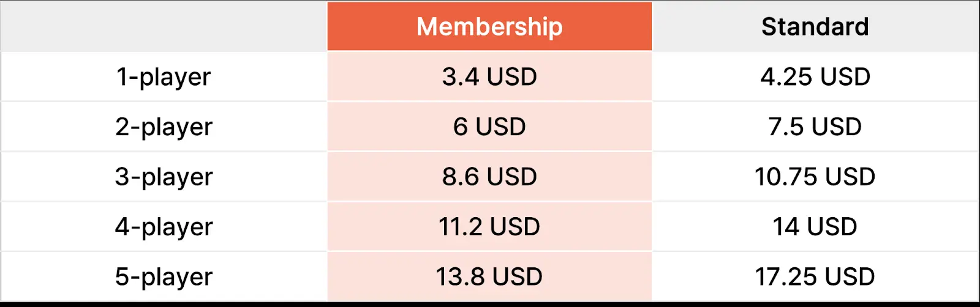Click the Membership column header

(x=489, y=26)
